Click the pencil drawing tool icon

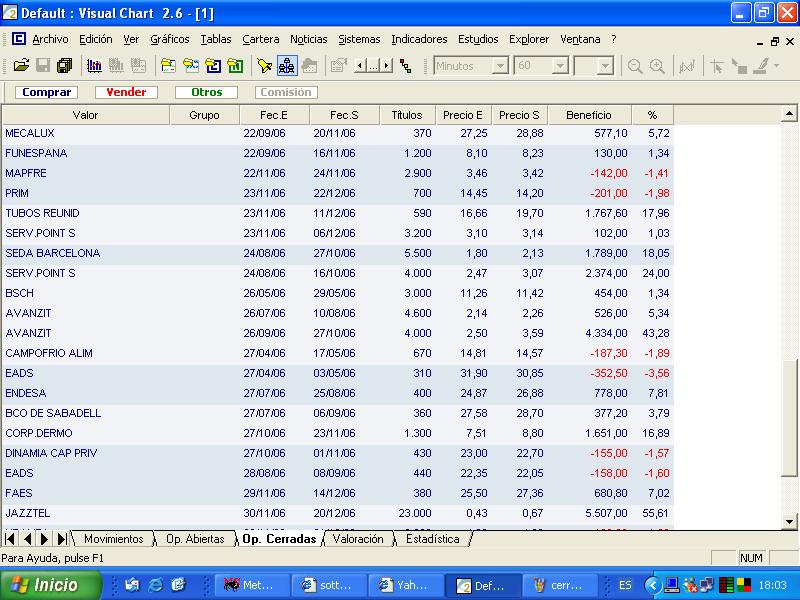click(x=761, y=66)
